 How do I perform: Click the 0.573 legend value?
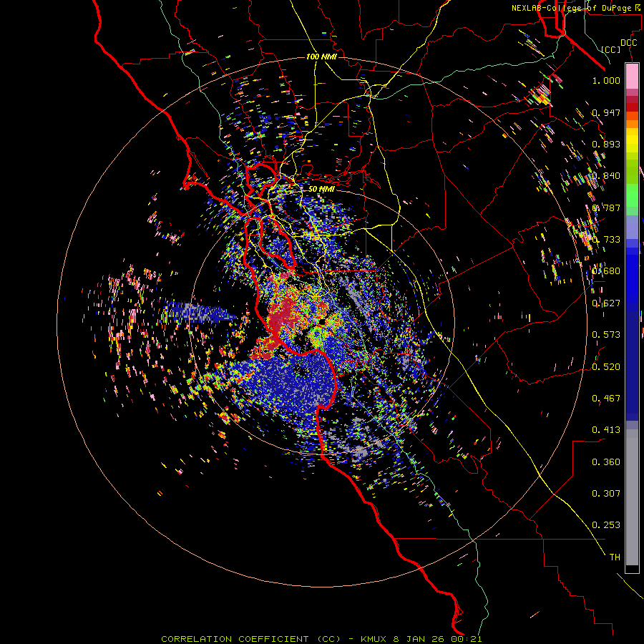point(606,335)
